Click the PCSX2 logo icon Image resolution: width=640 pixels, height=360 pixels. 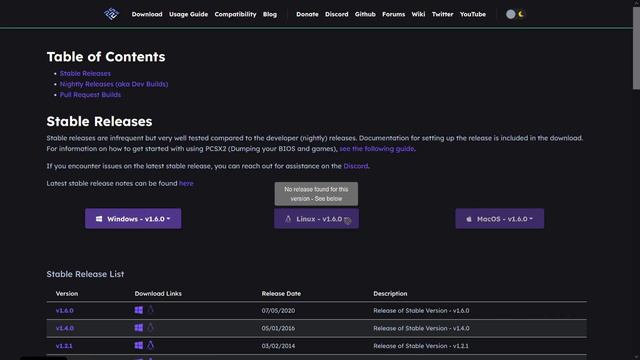click(x=111, y=14)
